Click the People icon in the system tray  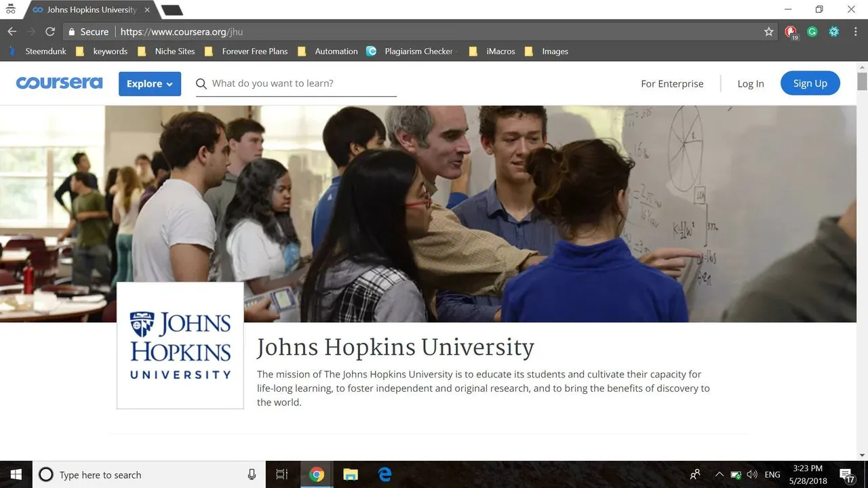[695, 474]
